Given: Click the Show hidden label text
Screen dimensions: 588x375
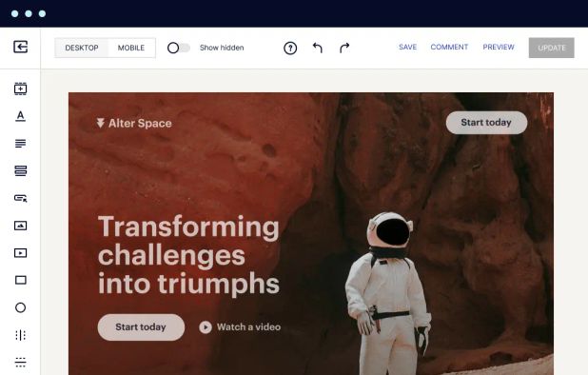Looking at the screenshot, I should pos(222,48).
